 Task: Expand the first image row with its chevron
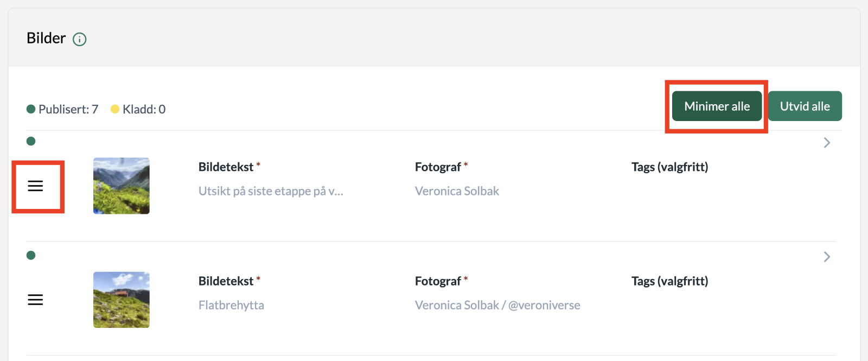pos(827,142)
